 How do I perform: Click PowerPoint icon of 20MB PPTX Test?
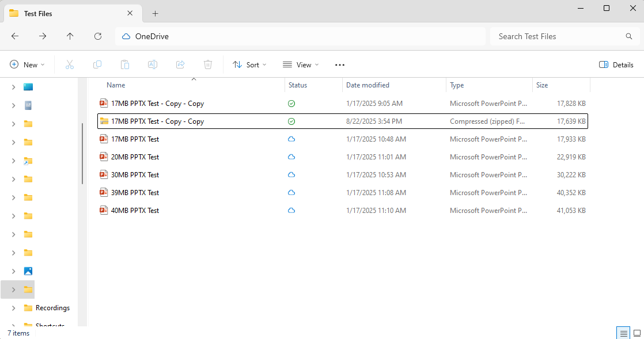104,157
